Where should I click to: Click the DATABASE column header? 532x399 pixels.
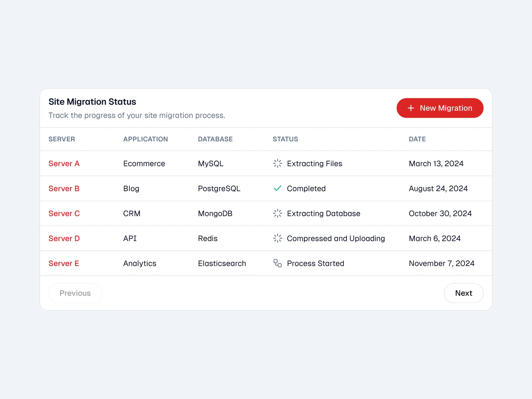click(215, 139)
